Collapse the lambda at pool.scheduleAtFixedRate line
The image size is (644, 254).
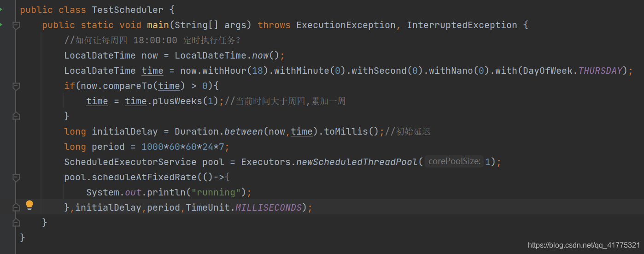coord(16,177)
